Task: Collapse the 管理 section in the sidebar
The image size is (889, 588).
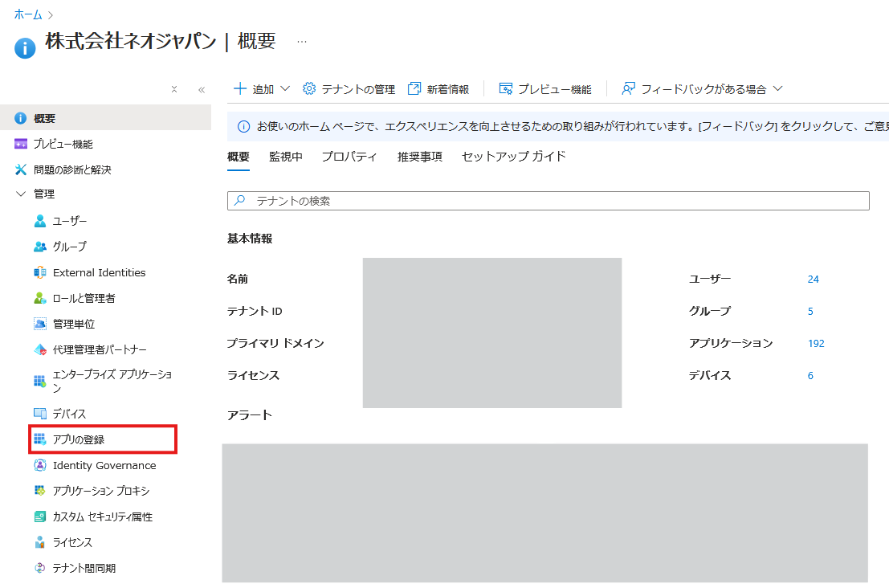Action: point(44,194)
